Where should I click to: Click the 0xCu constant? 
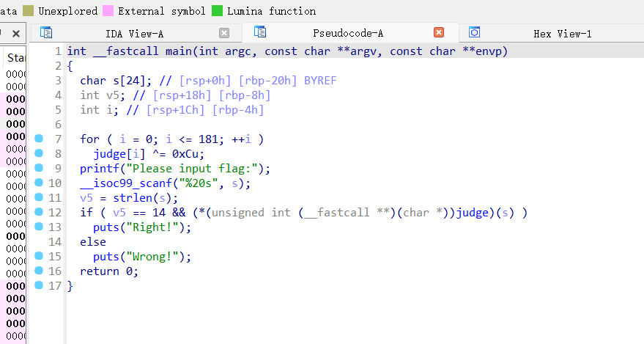pyautogui.click(x=185, y=154)
